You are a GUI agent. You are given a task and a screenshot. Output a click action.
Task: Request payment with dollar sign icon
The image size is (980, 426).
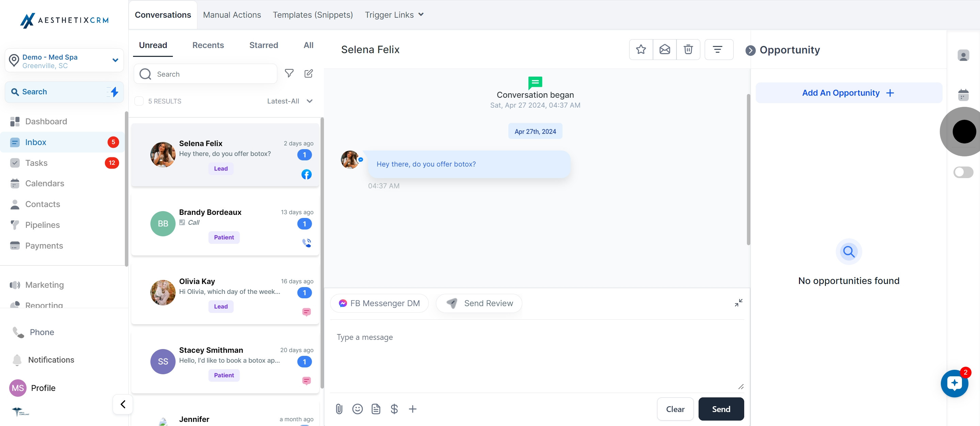click(394, 409)
